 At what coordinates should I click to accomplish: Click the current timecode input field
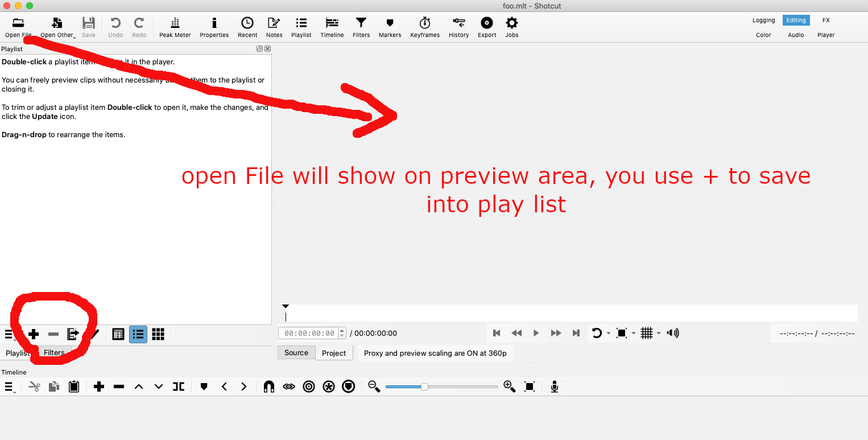(x=309, y=334)
